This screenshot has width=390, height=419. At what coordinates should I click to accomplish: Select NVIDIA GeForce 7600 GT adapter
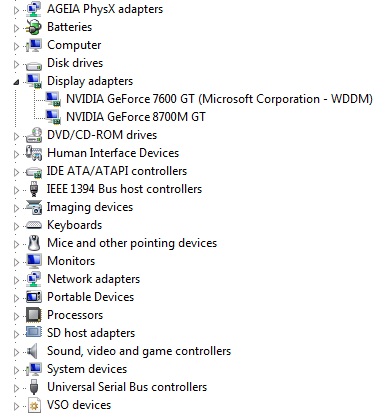click(219, 99)
